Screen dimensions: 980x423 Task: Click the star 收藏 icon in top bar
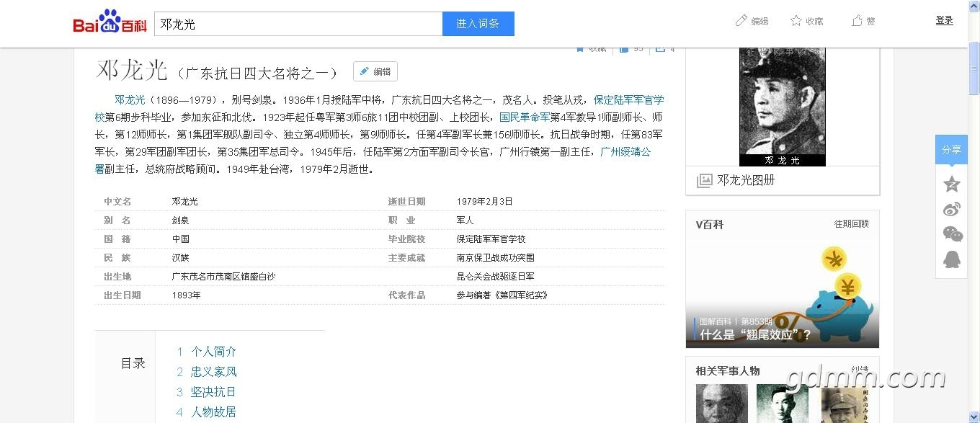click(x=796, y=21)
